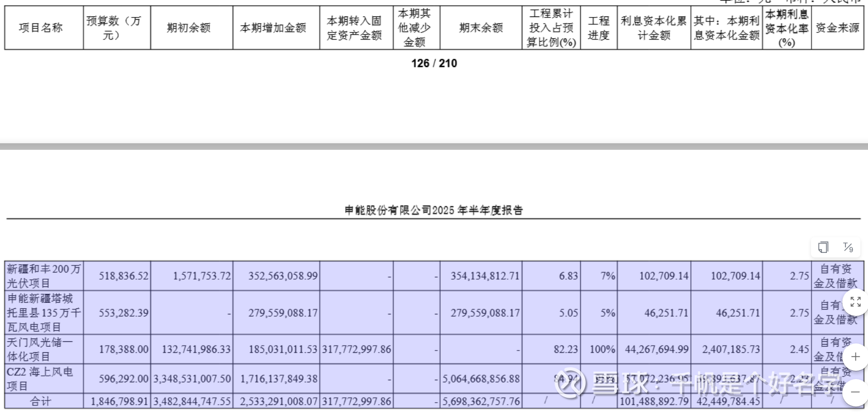Image resolution: width=868 pixels, height=412 pixels.
Task: Click the 资金来源 column header
Action: click(838, 27)
